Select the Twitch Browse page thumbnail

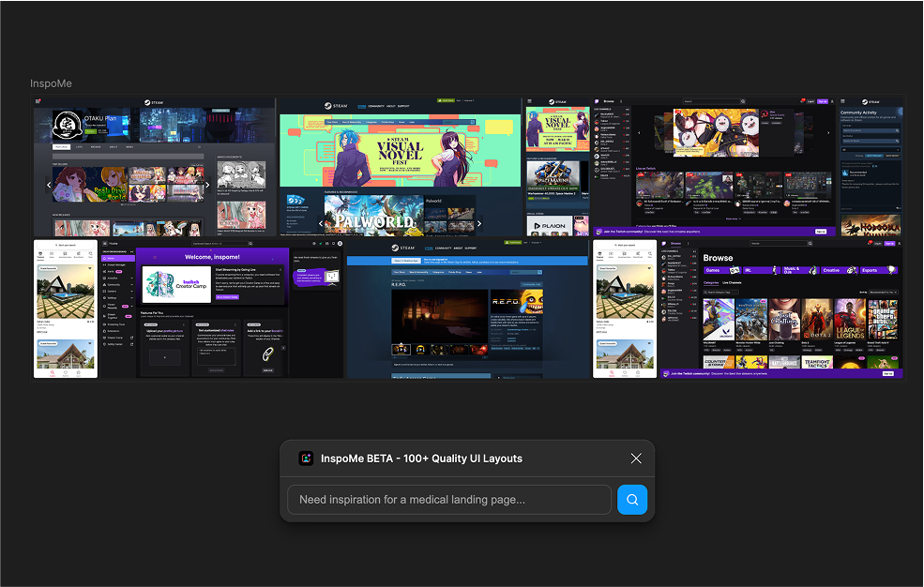click(780, 309)
